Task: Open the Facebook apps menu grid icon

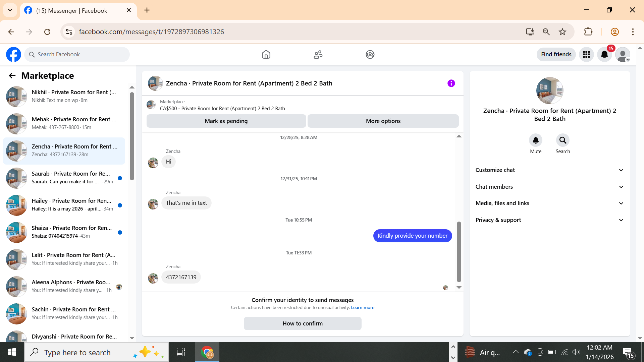Action: 586,54
